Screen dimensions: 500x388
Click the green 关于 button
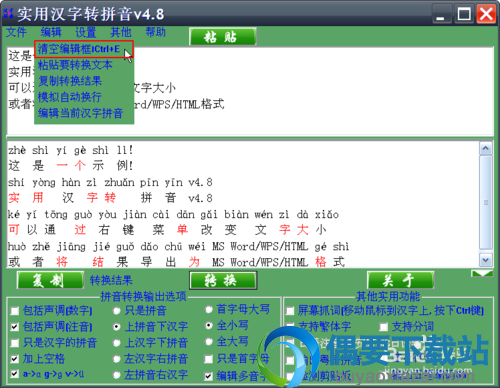pyautogui.click(x=400, y=280)
